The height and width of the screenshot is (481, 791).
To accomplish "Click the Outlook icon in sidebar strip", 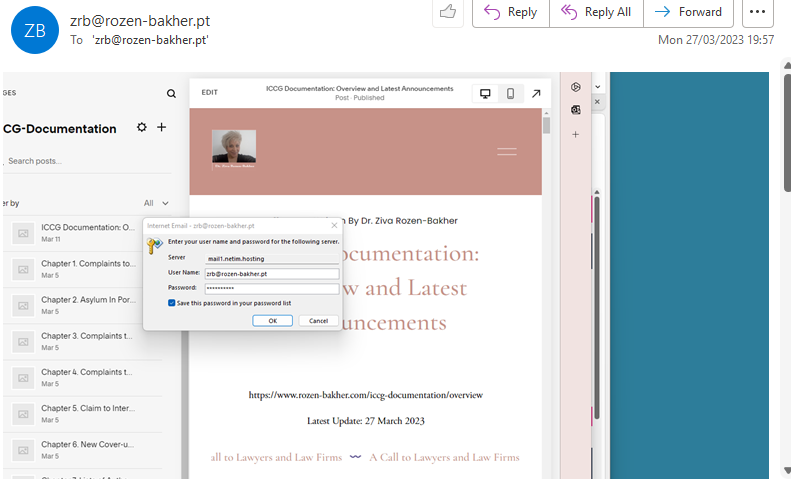I will point(576,110).
